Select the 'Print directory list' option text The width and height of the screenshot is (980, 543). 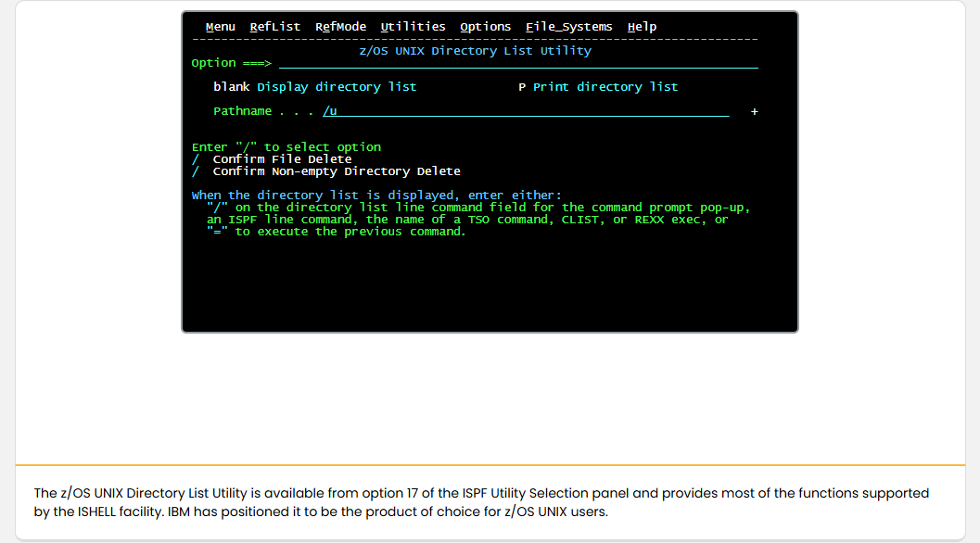605,87
